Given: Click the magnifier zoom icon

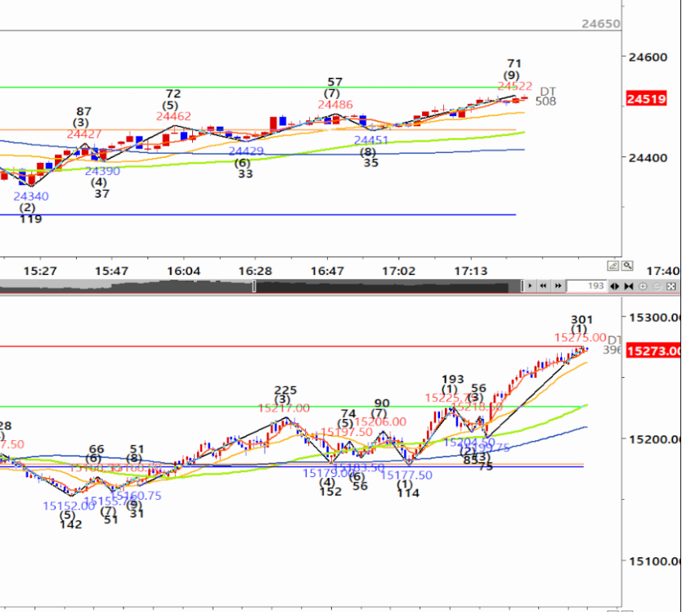Looking at the screenshot, I should 626,265.
